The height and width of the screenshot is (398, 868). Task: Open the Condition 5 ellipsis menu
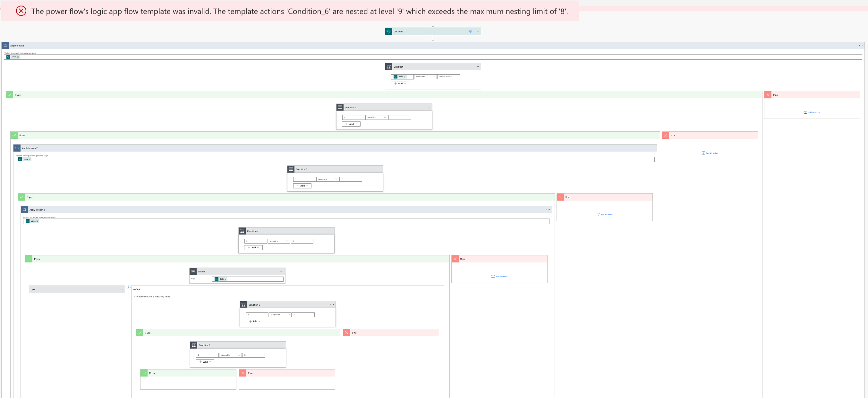pyautogui.click(x=332, y=305)
